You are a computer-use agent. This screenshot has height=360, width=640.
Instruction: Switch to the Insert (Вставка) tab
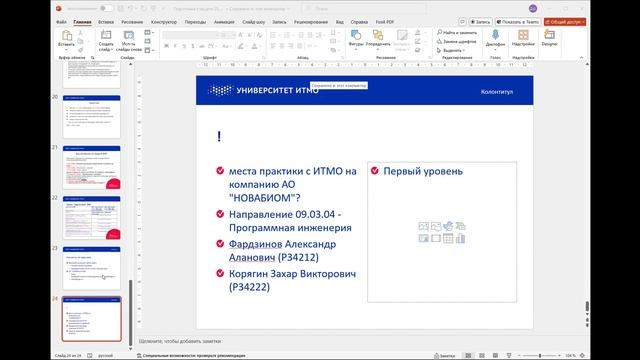click(106, 22)
